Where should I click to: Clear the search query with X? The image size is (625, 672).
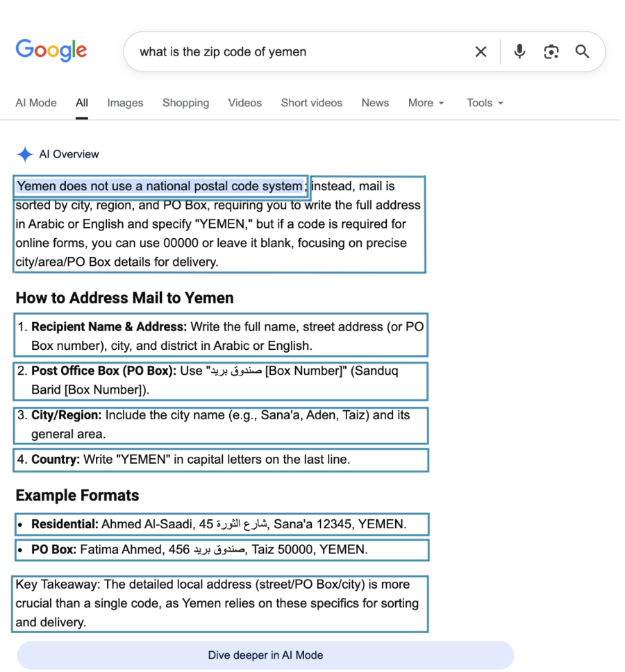481,52
